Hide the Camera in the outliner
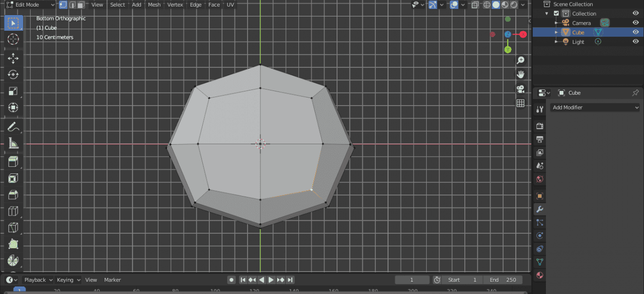This screenshot has height=294, width=644. coord(635,23)
